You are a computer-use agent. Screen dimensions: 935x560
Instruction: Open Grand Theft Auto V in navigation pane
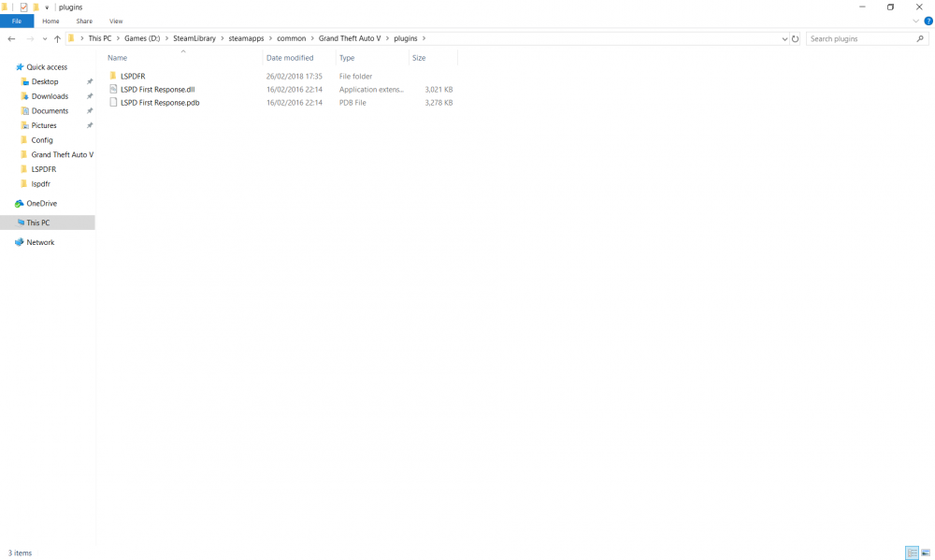click(62, 154)
